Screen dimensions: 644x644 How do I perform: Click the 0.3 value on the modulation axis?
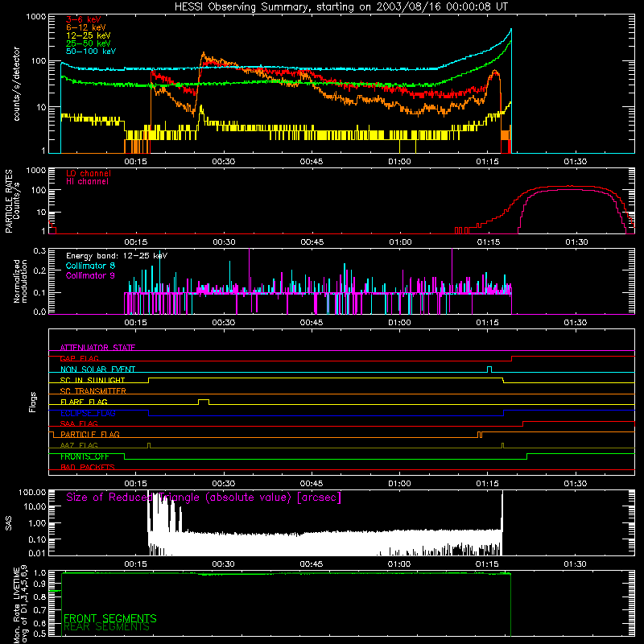(x=39, y=250)
